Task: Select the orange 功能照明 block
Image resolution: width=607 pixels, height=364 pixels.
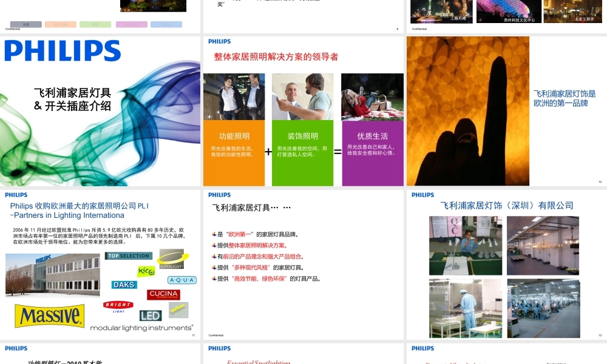Action: click(234, 153)
